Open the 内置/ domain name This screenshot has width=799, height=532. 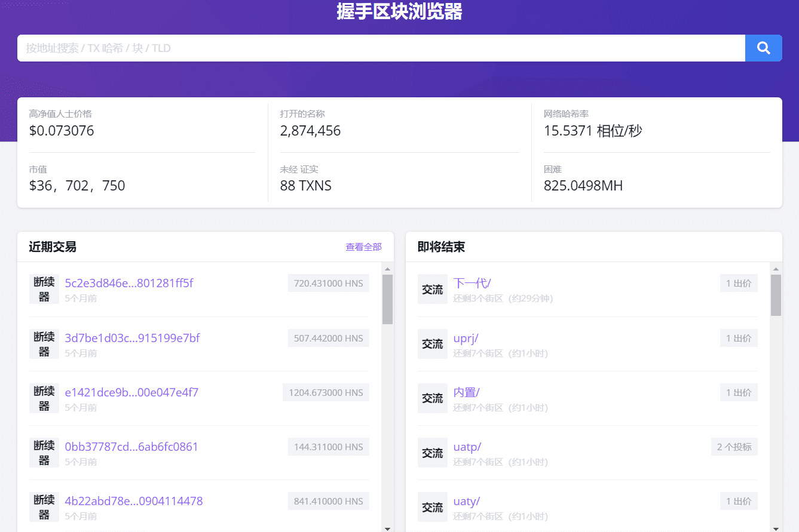point(466,392)
